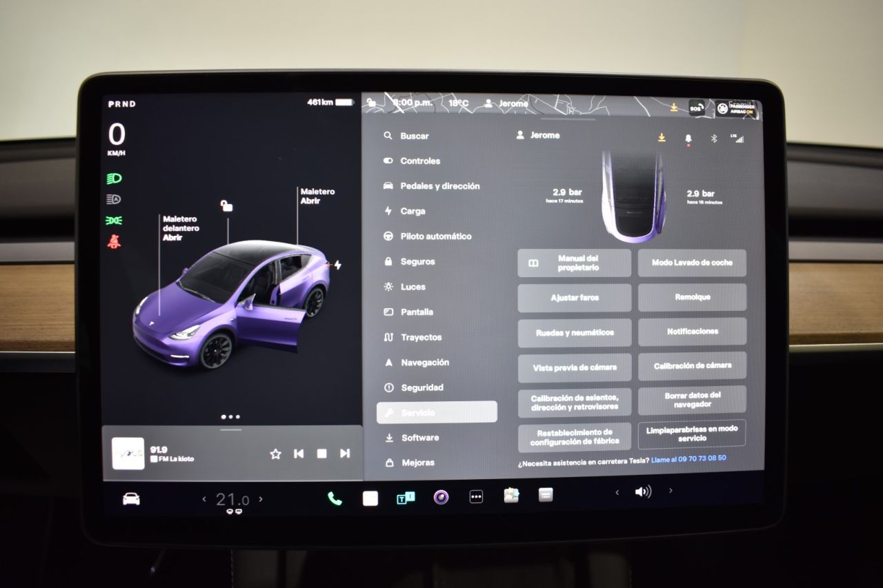Open the Carga charging menu
Image resolution: width=883 pixels, height=588 pixels.
(x=404, y=211)
